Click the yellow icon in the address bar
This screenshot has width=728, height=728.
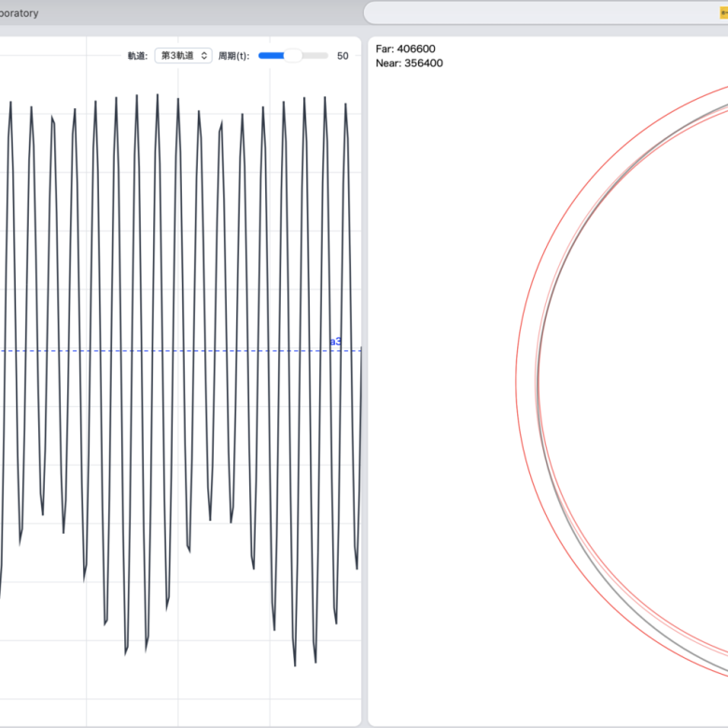pyautogui.click(x=723, y=13)
